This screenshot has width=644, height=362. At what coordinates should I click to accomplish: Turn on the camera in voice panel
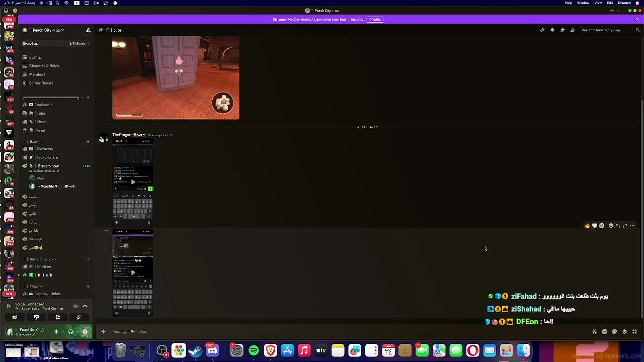point(15,317)
